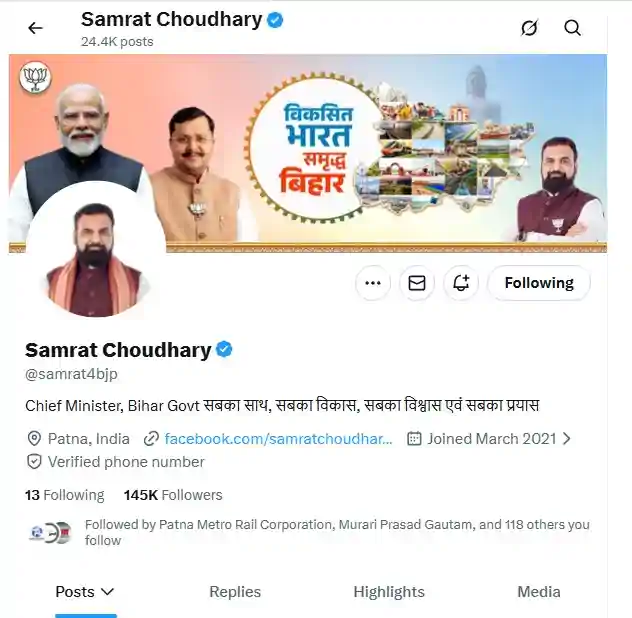Open the facebook.com/samratchoudhar link
The image size is (632, 618).
[278, 439]
